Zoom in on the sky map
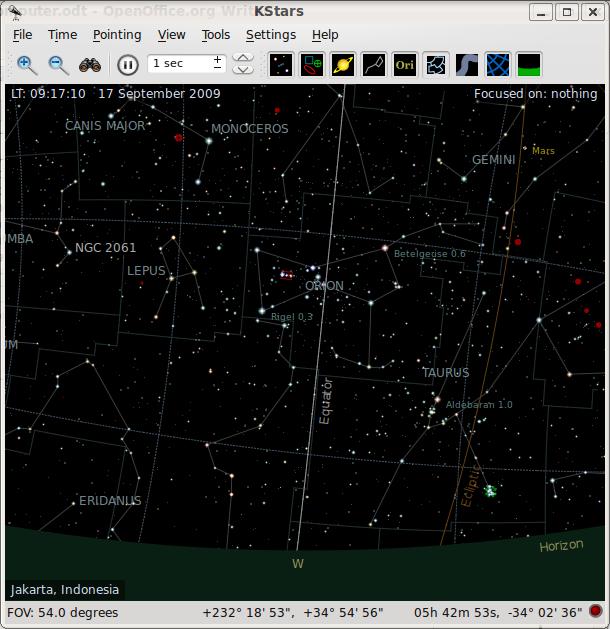 click(x=27, y=65)
